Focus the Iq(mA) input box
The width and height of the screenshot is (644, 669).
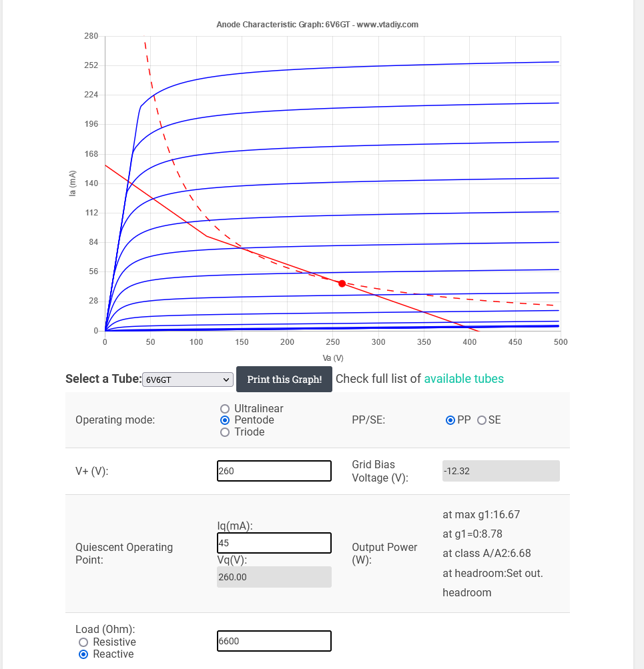click(274, 543)
